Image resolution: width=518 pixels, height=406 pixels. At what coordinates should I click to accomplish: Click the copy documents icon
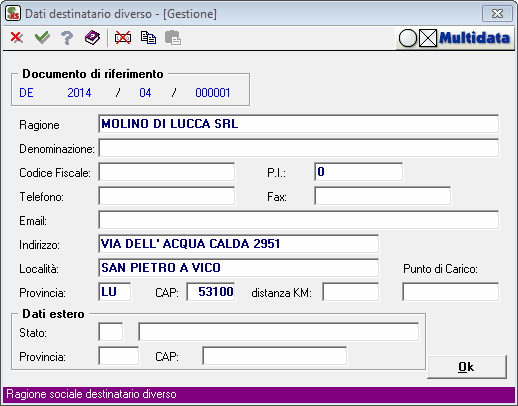[x=148, y=38]
